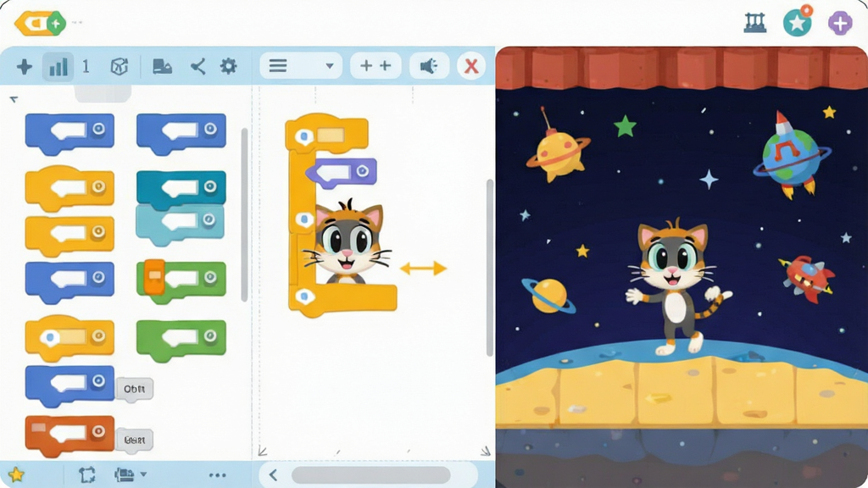Toggle the round knob on the light teal block
Image resolution: width=868 pixels, height=488 pixels.
point(209,220)
